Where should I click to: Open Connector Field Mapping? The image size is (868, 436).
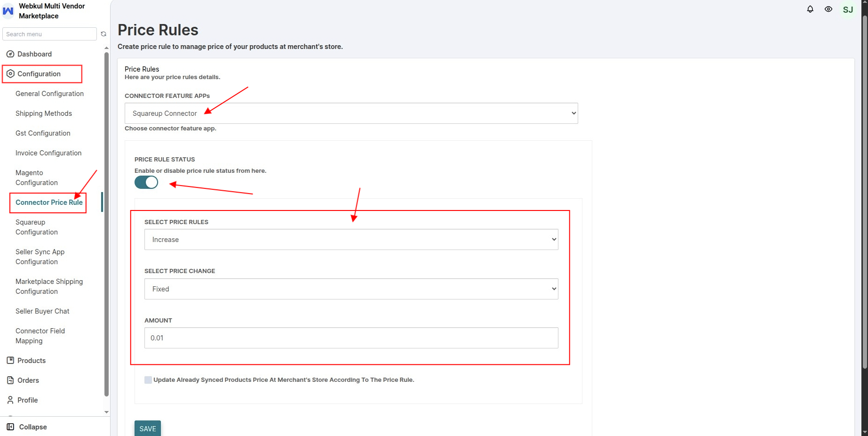click(40, 336)
